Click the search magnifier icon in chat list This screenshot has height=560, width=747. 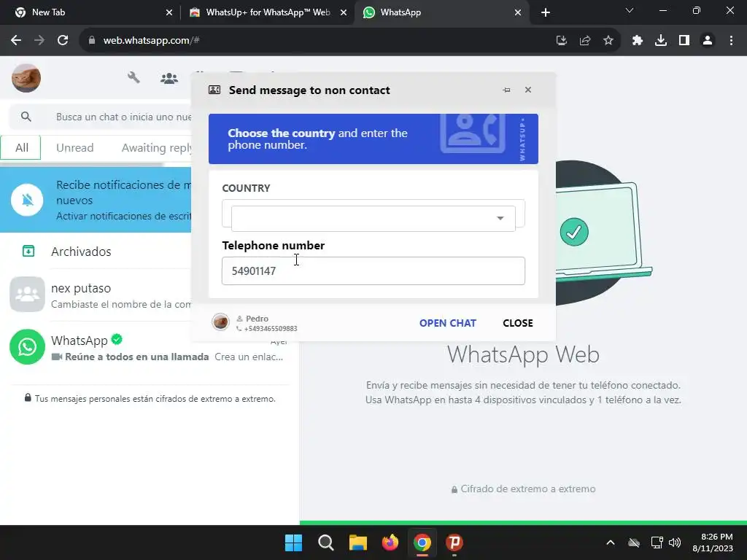pos(26,117)
